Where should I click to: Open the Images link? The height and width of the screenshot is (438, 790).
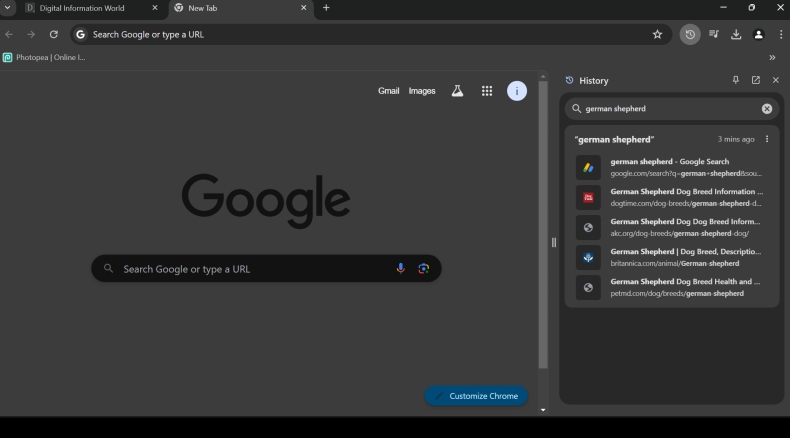[422, 91]
